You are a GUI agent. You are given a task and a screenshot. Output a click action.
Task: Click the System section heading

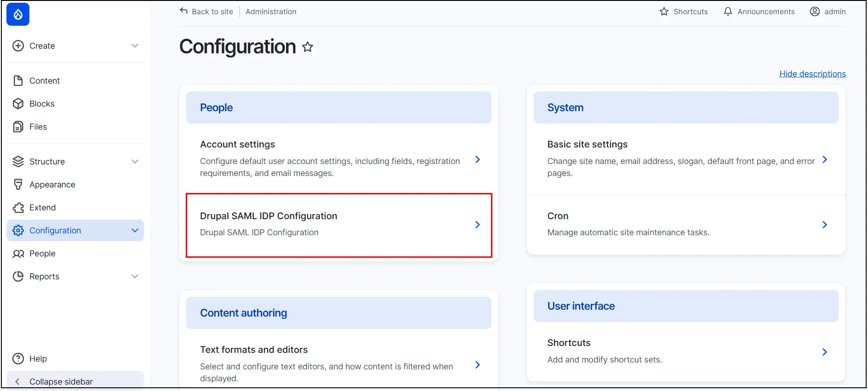click(565, 108)
